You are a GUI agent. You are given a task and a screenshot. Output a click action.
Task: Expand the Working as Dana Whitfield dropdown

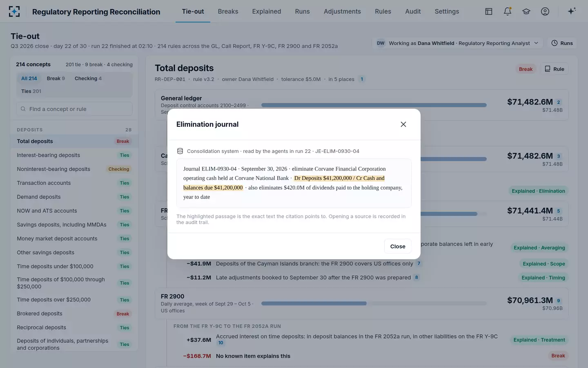click(x=457, y=43)
